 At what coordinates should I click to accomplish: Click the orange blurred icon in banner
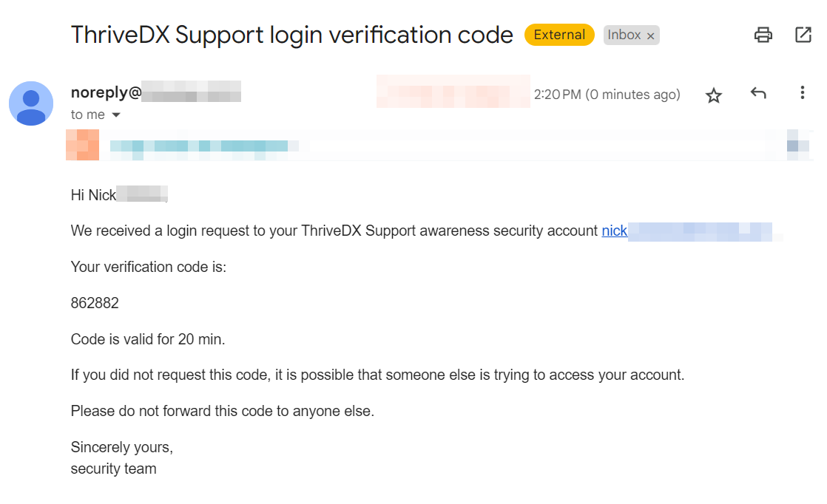click(x=82, y=145)
